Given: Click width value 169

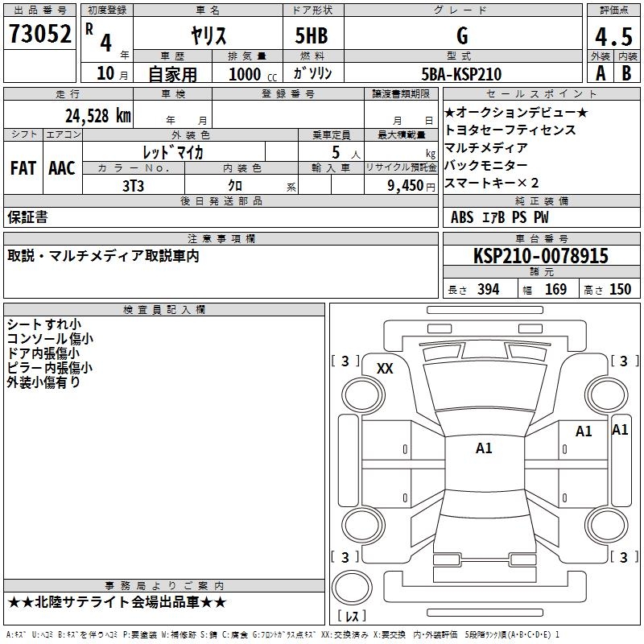Looking at the screenshot, I should (555, 289).
